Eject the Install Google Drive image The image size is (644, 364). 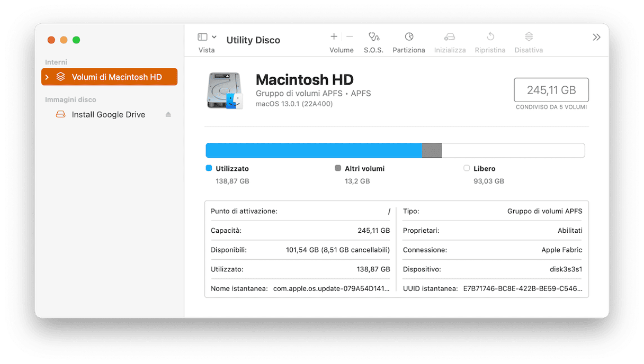point(168,114)
